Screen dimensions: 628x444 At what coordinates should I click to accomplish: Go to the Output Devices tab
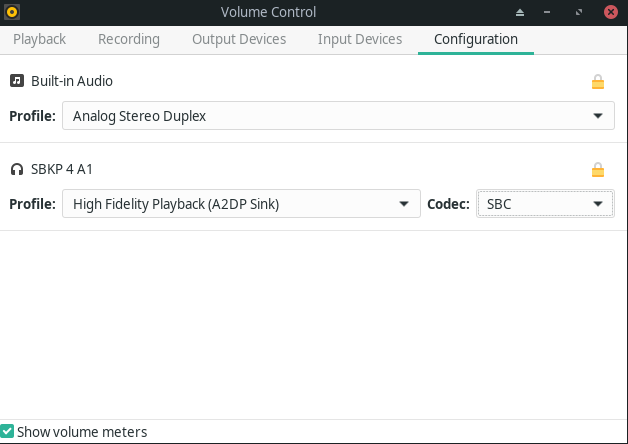(239, 39)
